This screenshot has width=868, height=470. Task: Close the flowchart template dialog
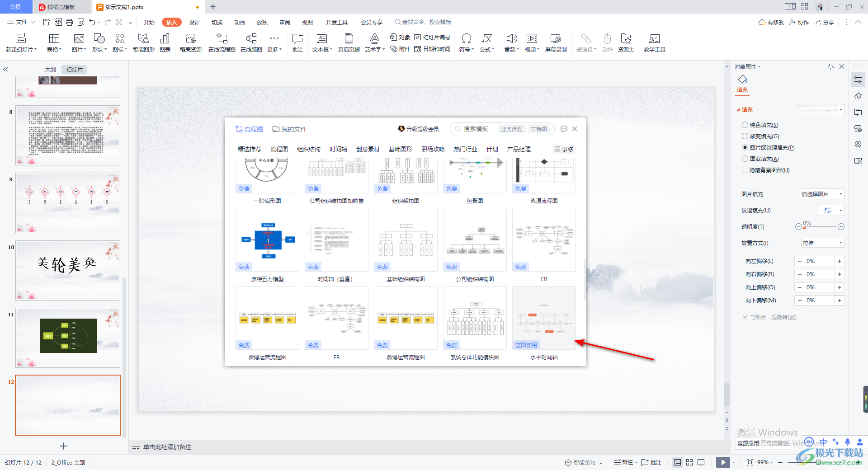tap(575, 129)
